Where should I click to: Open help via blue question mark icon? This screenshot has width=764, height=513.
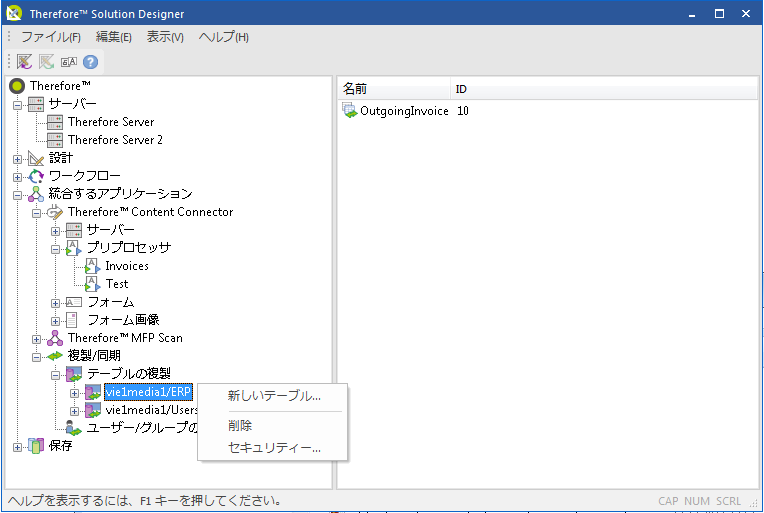90,62
